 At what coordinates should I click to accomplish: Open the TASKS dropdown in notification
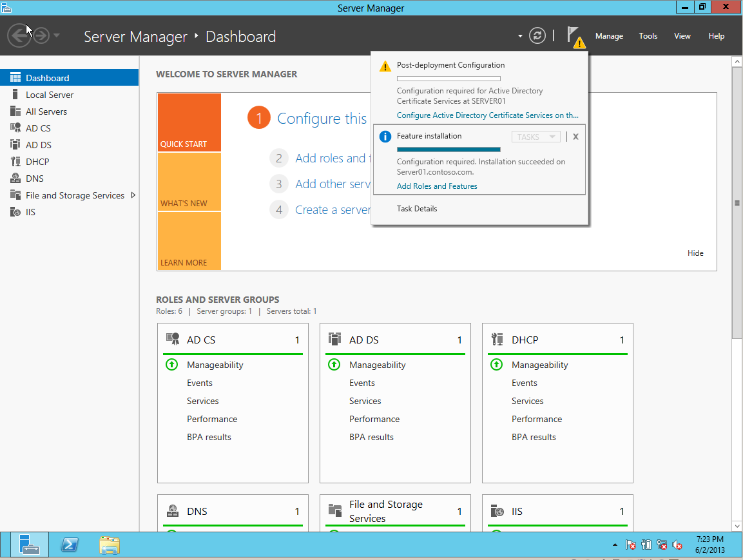536,137
